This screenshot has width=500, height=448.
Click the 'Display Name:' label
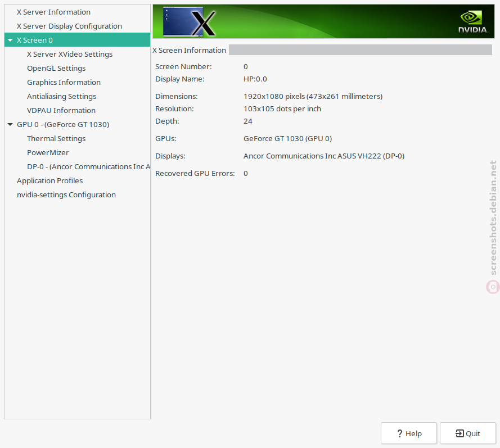coord(180,79)
